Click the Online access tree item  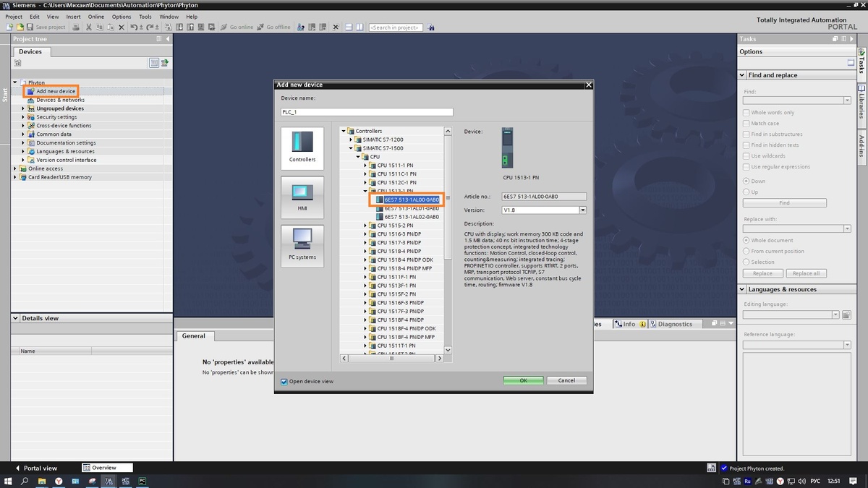click(x=46, y=168)
